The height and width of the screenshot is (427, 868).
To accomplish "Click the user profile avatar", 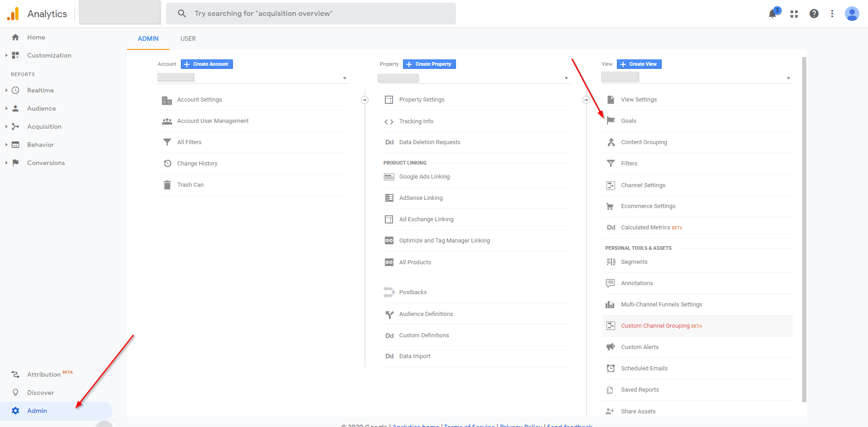I will pyautogui.click(x=852, y=14).
